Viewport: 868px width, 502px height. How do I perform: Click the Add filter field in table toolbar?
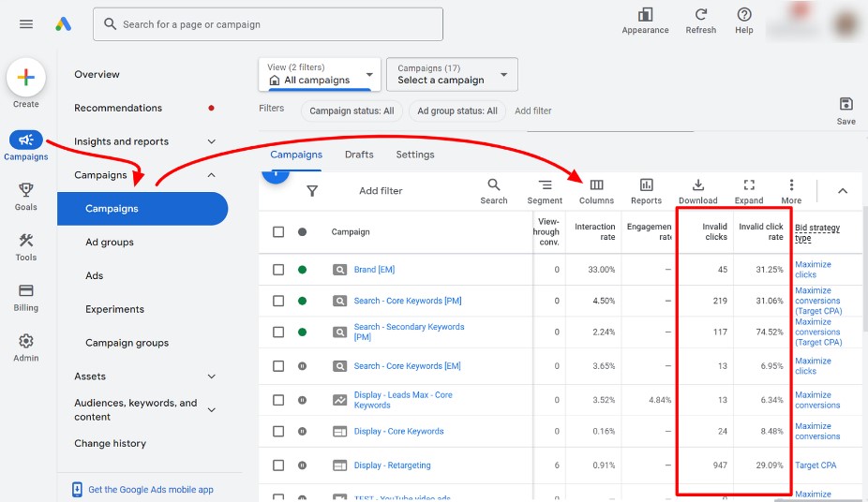tap(381, 191)
